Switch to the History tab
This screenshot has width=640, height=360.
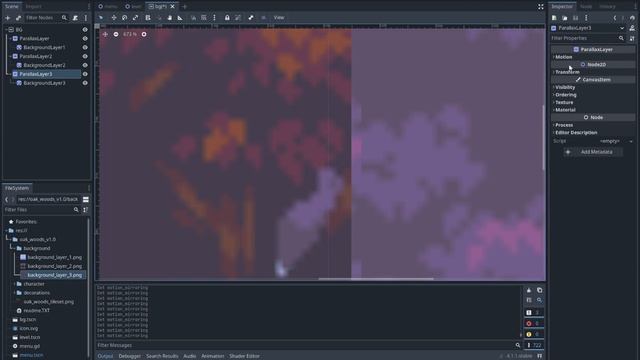coord(607,7)
